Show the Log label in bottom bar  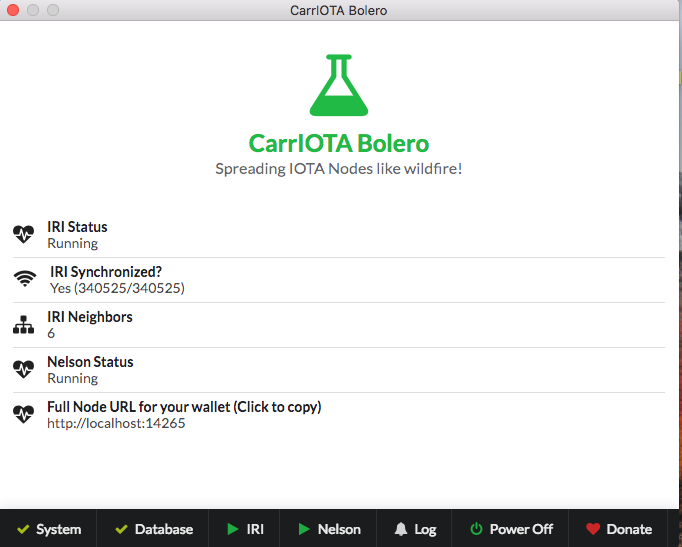pos(425,530)
